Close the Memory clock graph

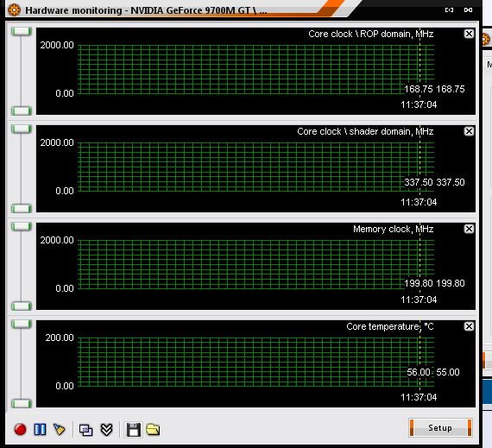[x=469, y=229]
